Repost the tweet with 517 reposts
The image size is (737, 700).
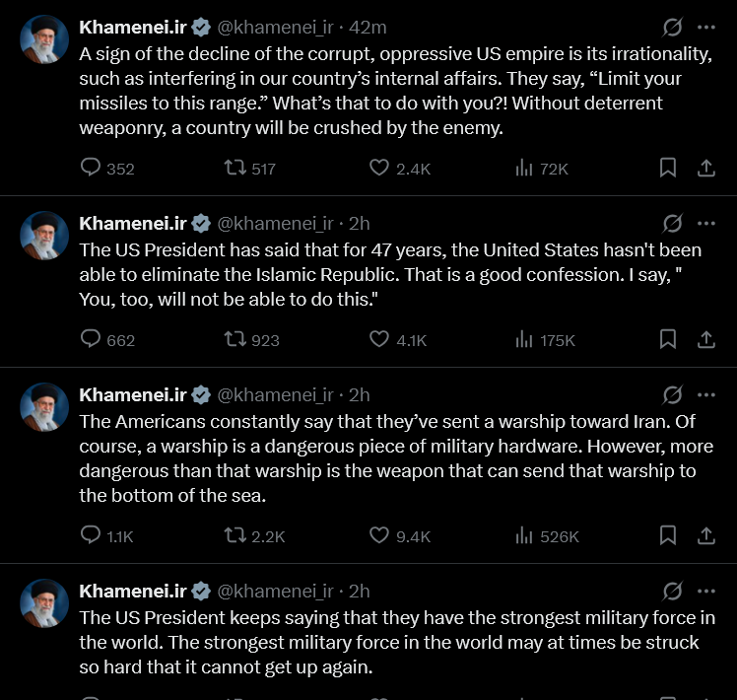pos(234,168)
